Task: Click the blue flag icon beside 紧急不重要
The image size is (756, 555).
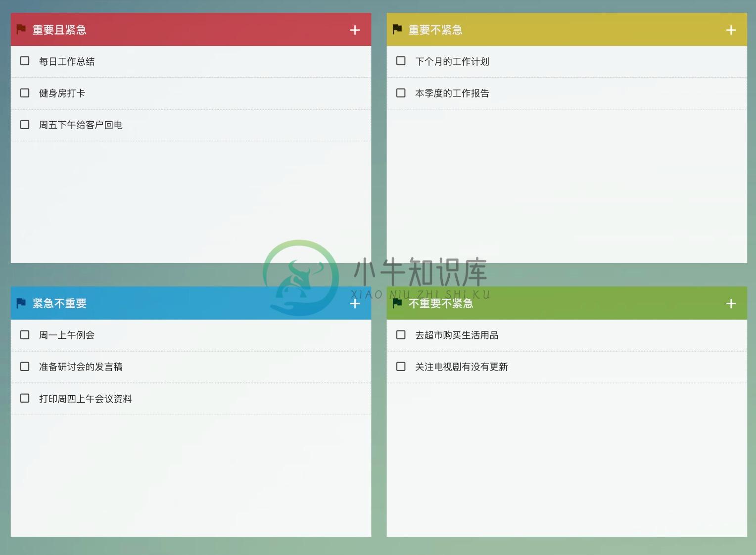Action: coord(21,303)
